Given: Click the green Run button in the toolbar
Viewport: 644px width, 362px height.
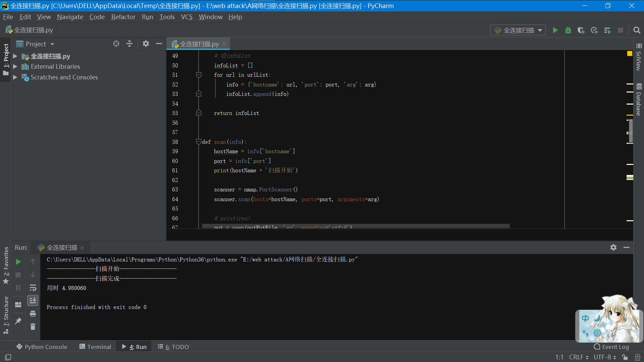Looking at the screenshot, I should (x=555, y=30).
